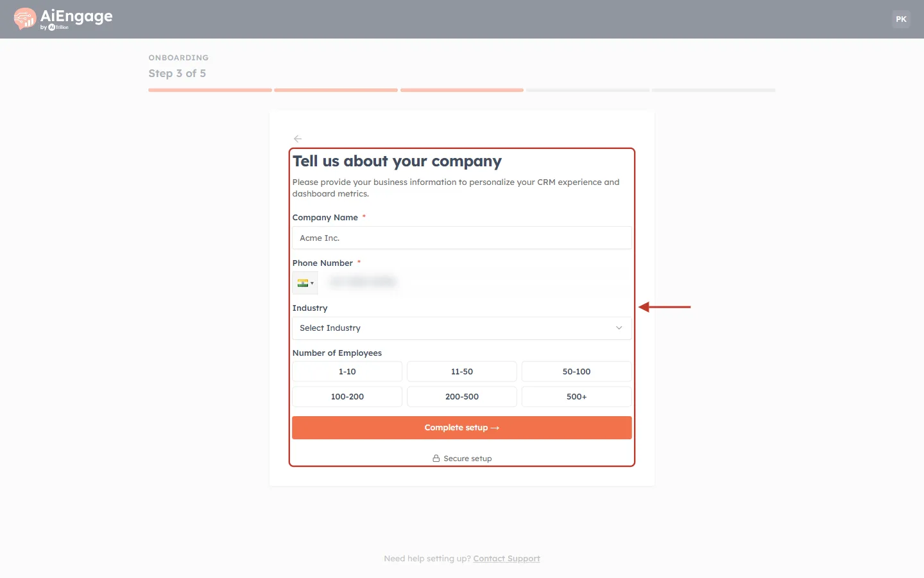Pick the 500+ employees option
This screenshot has width=924, height=578.
(x=577, y=397)
